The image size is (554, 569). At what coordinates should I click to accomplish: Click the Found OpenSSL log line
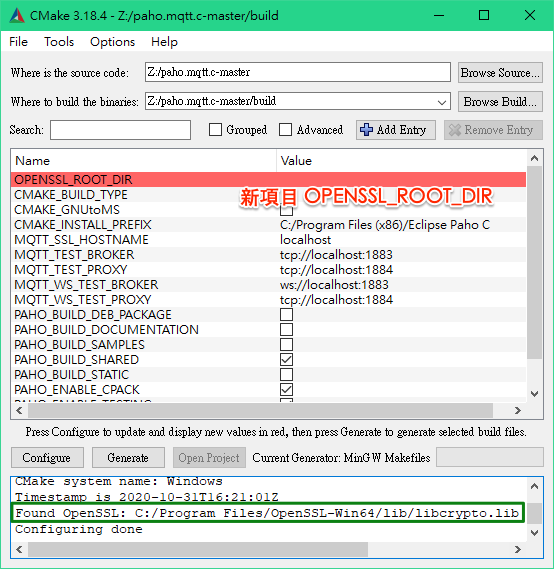click(267, 513)
